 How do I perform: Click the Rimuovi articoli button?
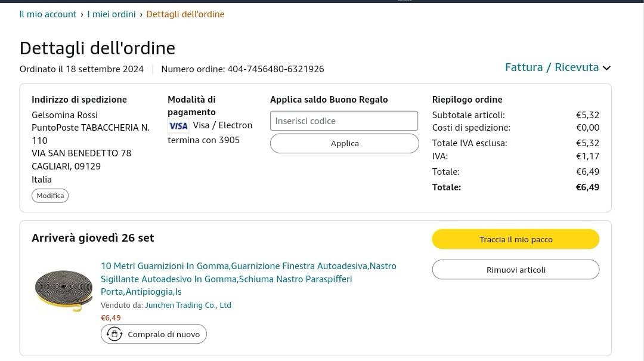[x=516, y=270]
